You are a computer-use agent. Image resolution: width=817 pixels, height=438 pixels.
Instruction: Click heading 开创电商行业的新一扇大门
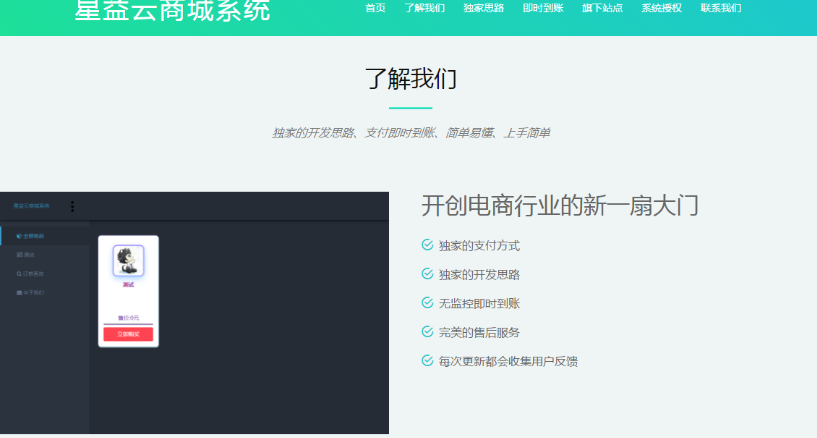click(x=560, y=205)
